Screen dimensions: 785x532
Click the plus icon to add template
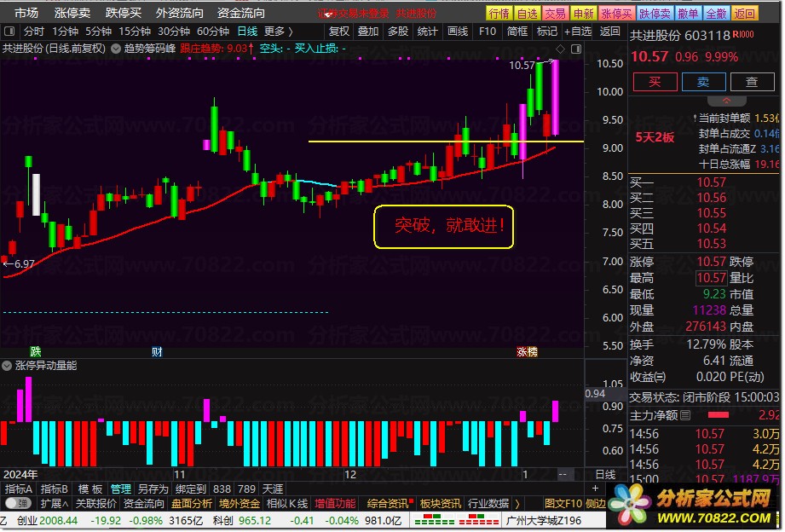tap(595, 489)
